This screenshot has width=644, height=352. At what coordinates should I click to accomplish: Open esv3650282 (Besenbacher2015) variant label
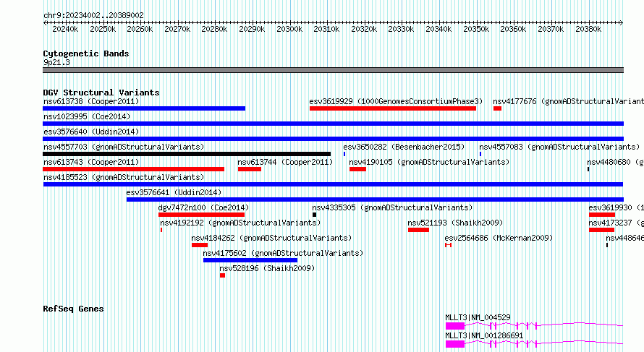[x=404, y=147]
